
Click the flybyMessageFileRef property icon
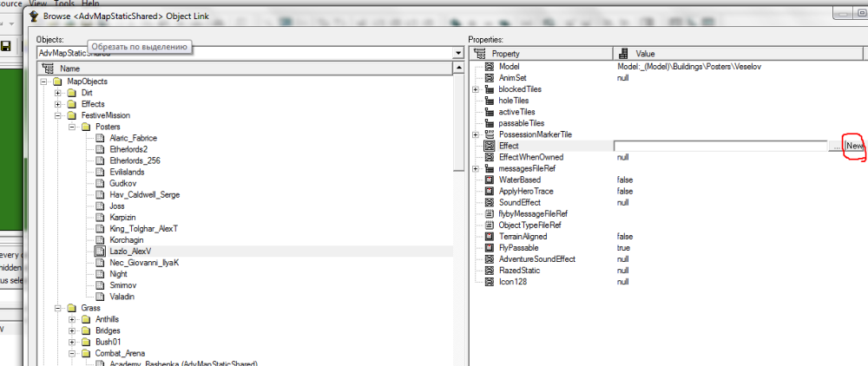489,213
